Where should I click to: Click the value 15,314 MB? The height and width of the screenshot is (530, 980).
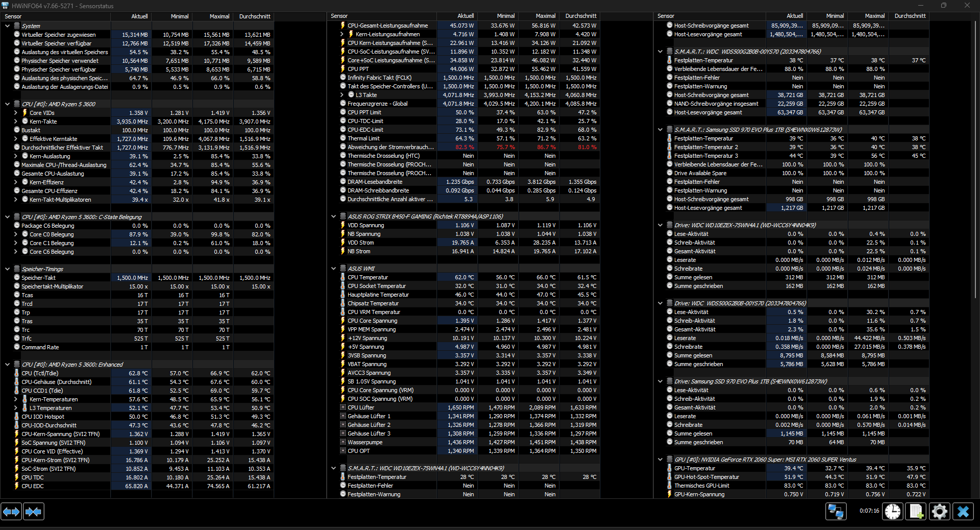click(135, 35)
